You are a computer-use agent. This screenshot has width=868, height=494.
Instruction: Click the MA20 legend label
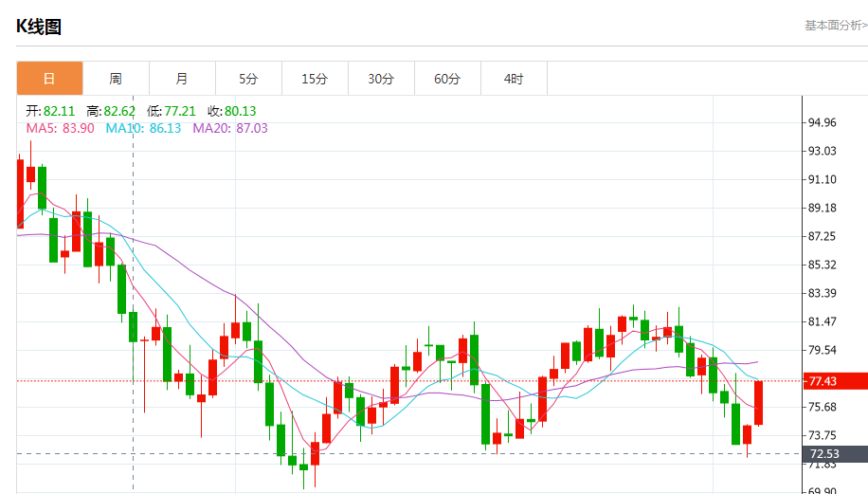[230, 128]
